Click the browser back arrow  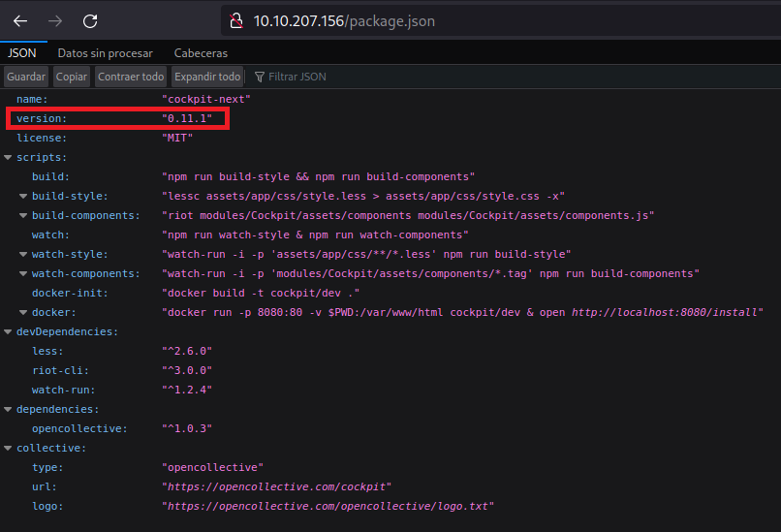pos(20,20)
